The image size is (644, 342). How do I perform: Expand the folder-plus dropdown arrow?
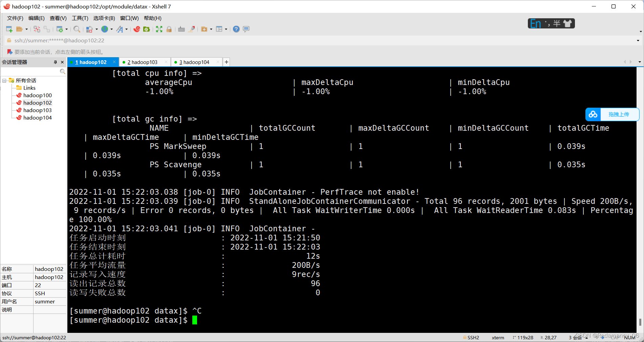point(211,29)
